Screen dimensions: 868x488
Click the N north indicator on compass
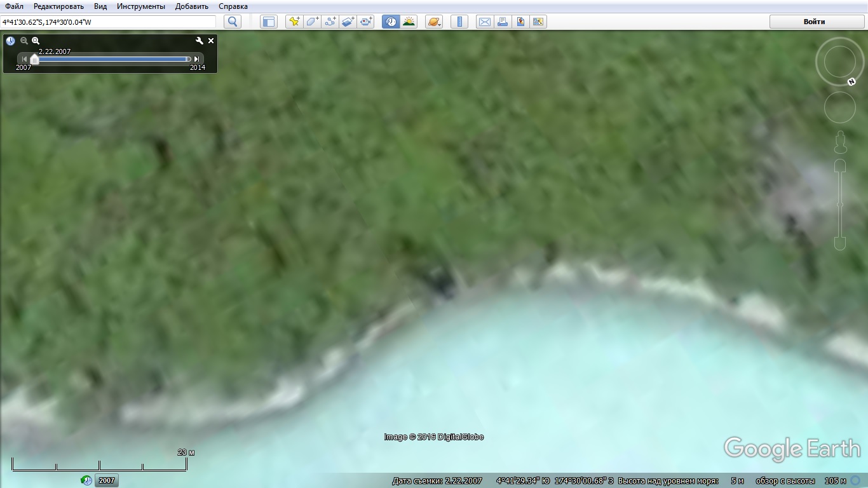click(851, 82)
